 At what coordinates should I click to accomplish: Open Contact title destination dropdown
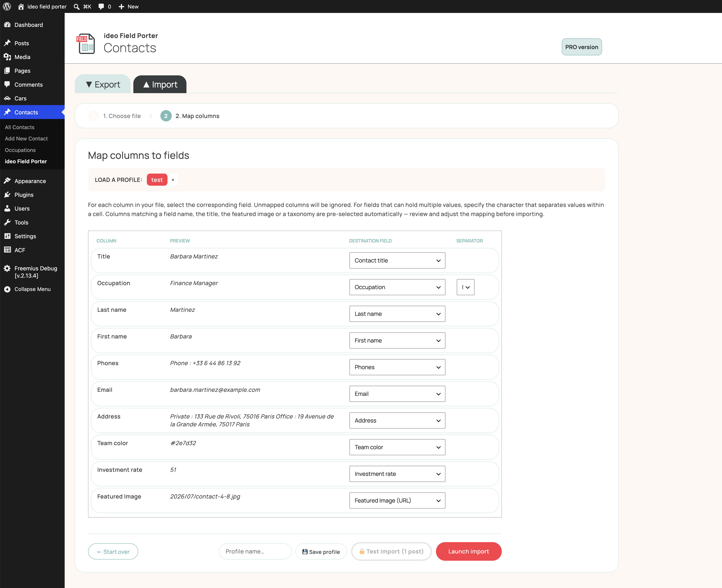pos(397,260)
